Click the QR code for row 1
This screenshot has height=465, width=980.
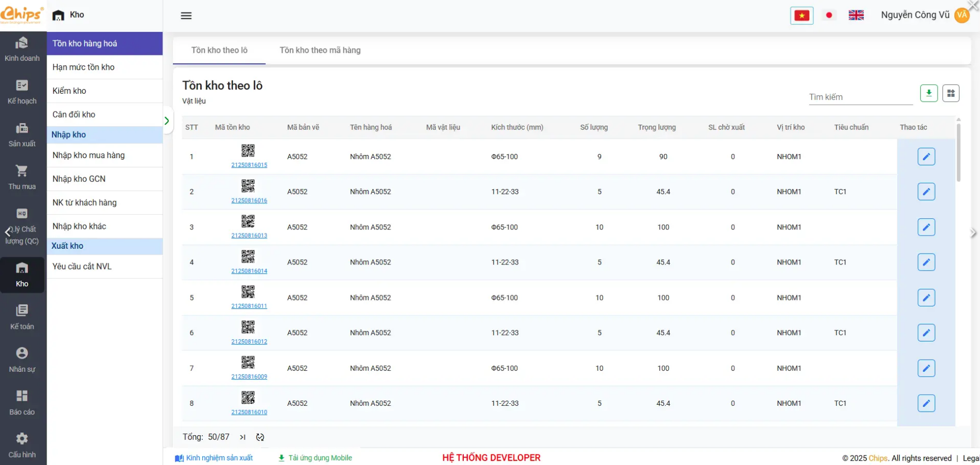(x=248, y=151)
